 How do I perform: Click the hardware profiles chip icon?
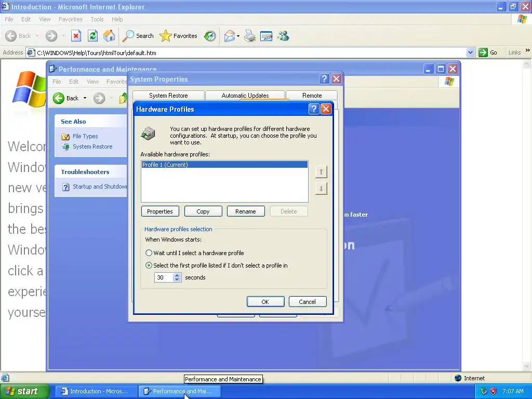tap(148, 134)
